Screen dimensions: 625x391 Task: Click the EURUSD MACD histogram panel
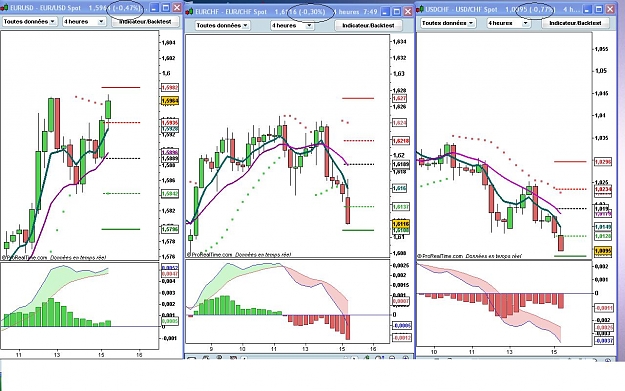pos(80,306)
